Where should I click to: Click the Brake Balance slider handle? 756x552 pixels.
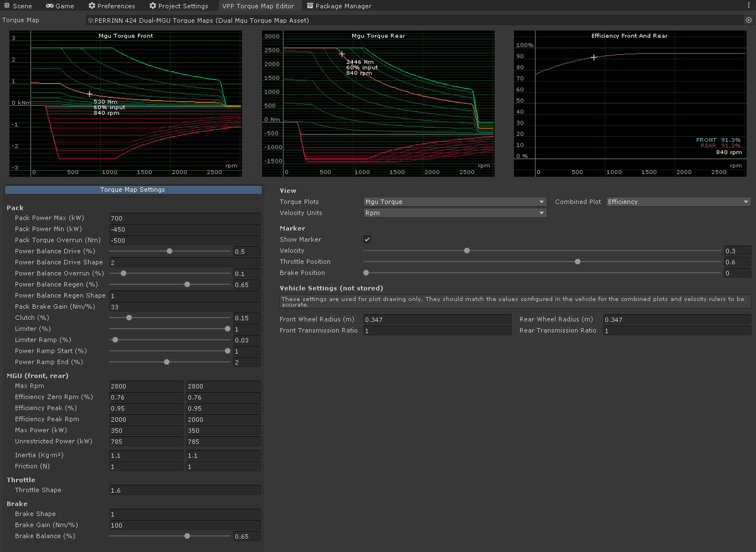coord(187,536)
